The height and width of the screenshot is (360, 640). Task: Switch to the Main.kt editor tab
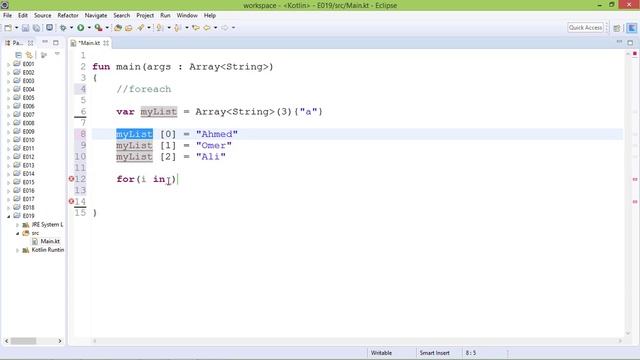89,43
